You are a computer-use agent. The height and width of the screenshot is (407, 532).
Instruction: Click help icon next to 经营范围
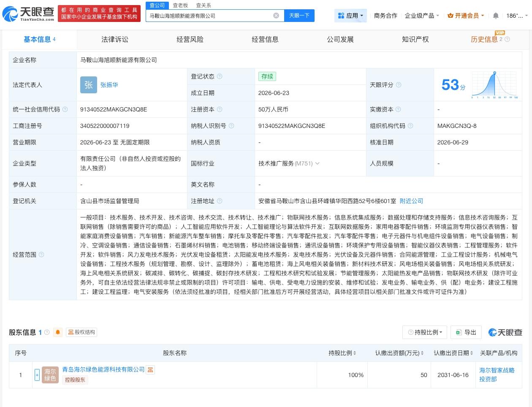41,255
